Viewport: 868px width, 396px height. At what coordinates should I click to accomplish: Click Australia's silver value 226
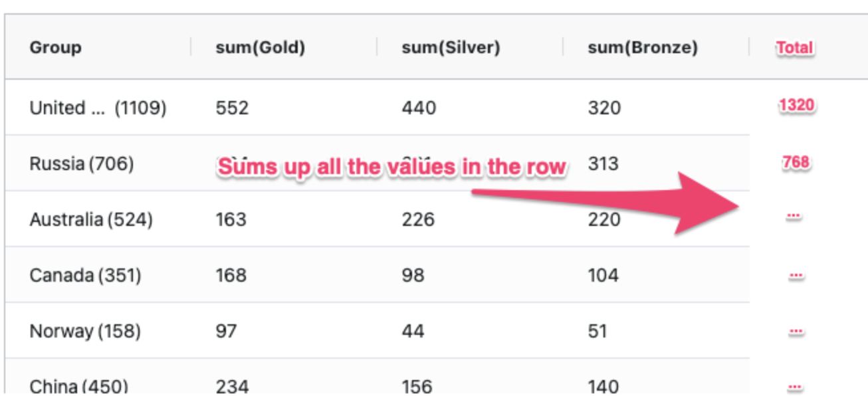[418, 219]
